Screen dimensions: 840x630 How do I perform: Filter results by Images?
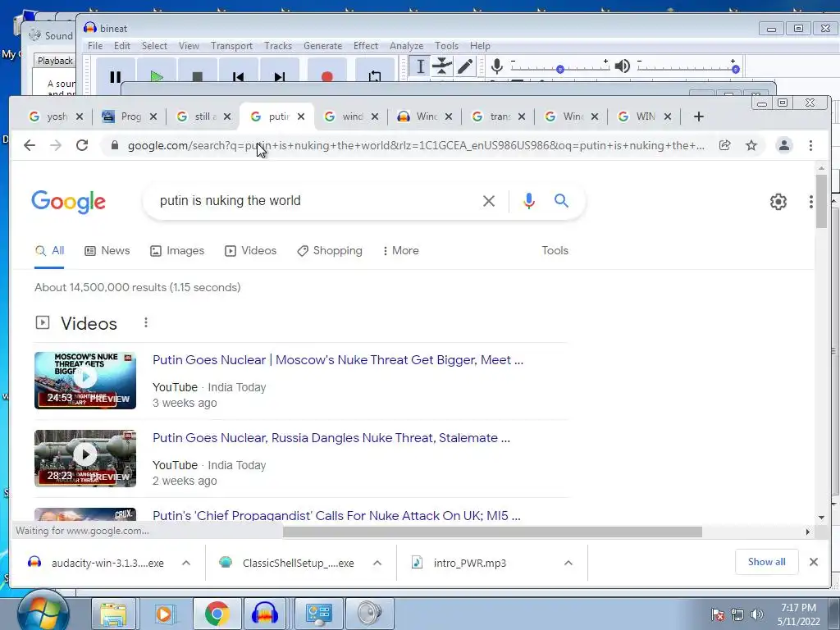177,251
